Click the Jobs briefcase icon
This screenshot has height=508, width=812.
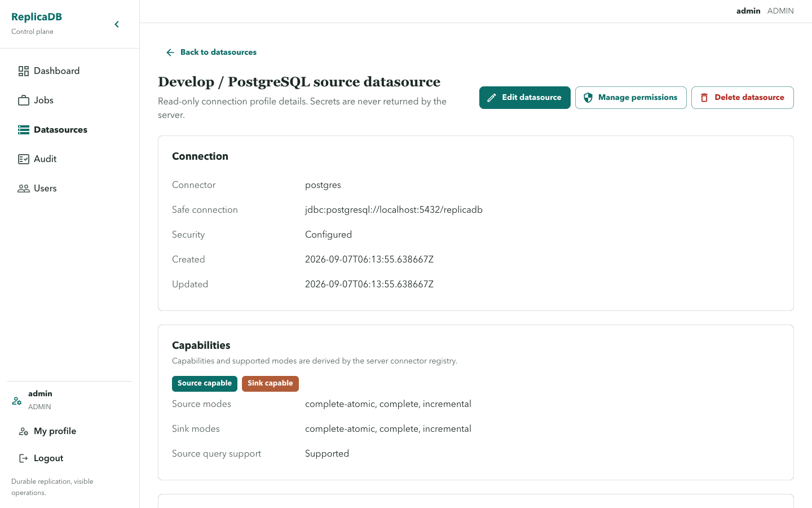click(24, 100)
